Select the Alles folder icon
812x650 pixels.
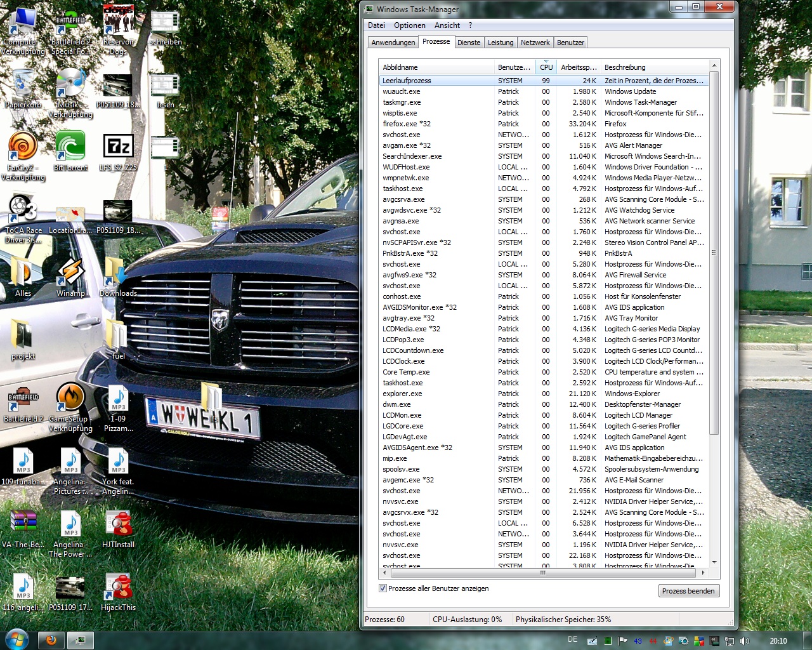[23, 277]
